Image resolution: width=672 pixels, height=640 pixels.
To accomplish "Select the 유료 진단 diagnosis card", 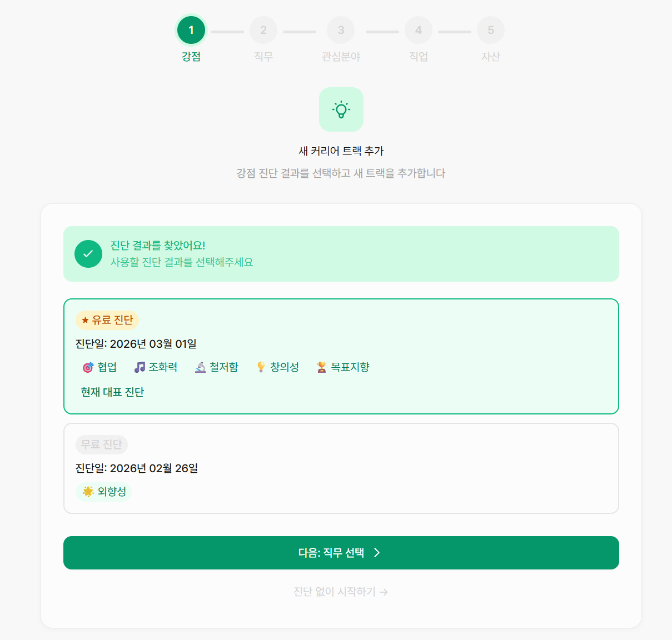I will [341, 356].
